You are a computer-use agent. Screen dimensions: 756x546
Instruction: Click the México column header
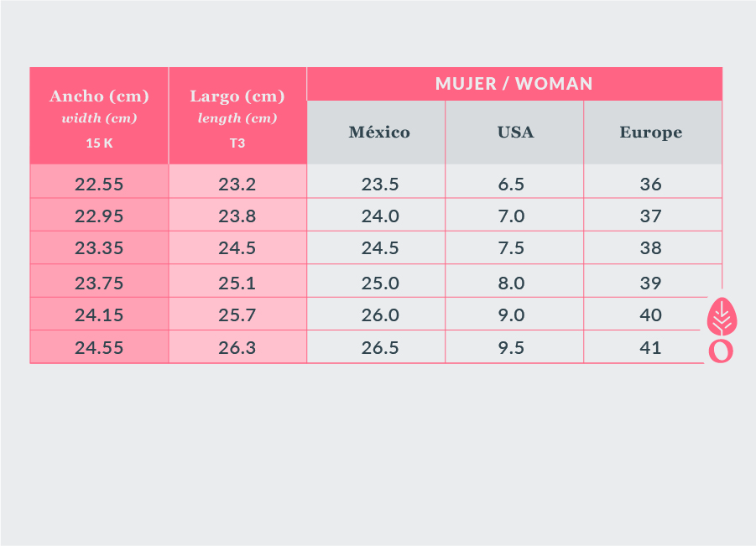[379, 133]
